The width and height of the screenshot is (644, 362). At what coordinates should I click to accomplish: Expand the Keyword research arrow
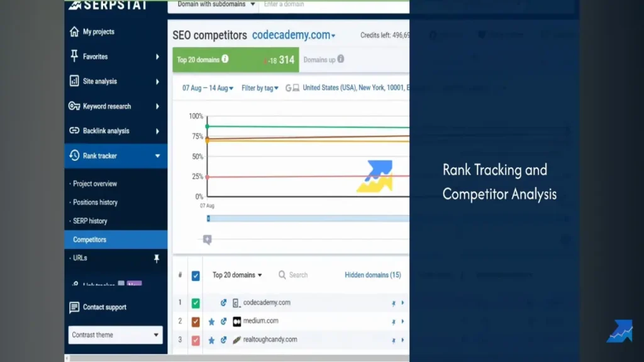[157, 106]
